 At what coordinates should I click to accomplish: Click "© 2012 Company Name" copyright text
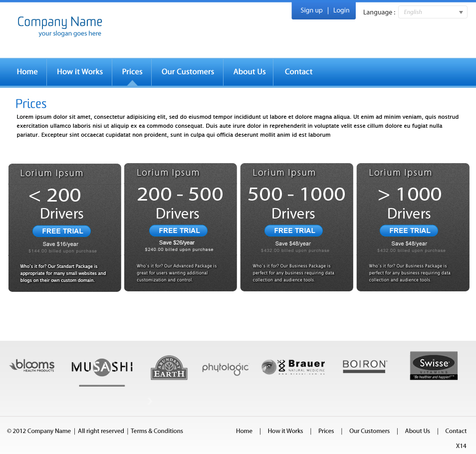[x=39, y=431]
